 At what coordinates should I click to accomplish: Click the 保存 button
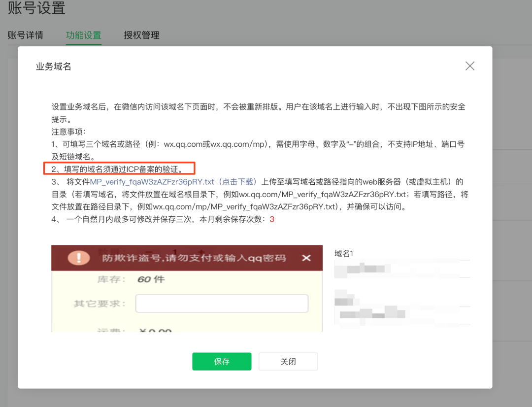(x=222, y=361)
